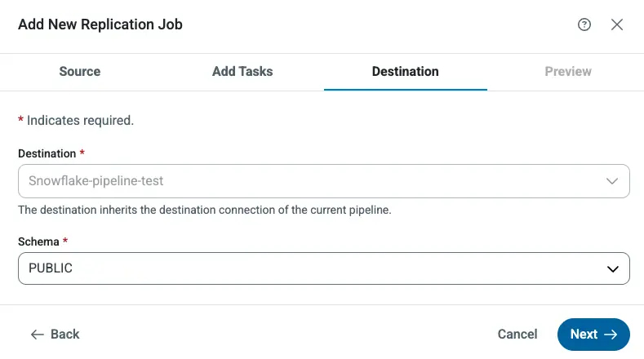The height and width of the screenshot is (359, 644).
Task: Switch to the Source tab
Action: click(x=80, y=72)
